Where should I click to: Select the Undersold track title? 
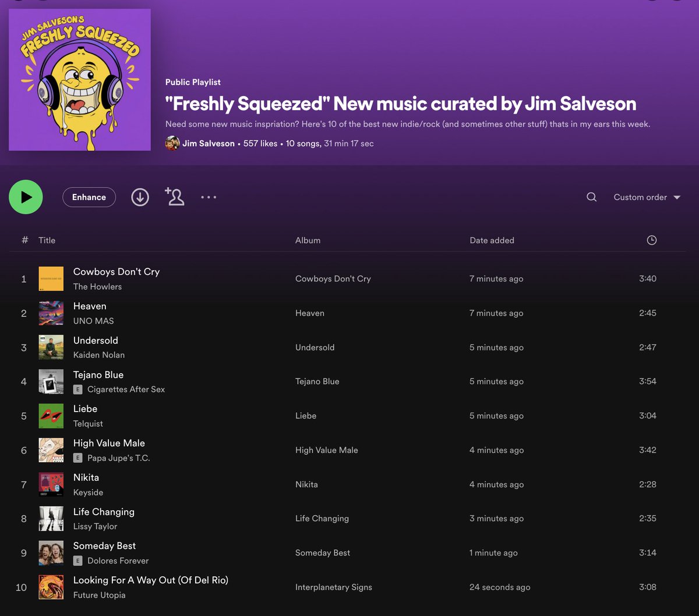96,340
